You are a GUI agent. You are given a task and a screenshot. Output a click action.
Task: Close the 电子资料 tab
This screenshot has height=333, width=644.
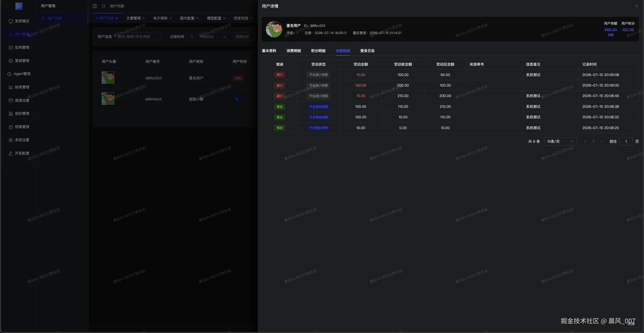click(x=171, y=18)
